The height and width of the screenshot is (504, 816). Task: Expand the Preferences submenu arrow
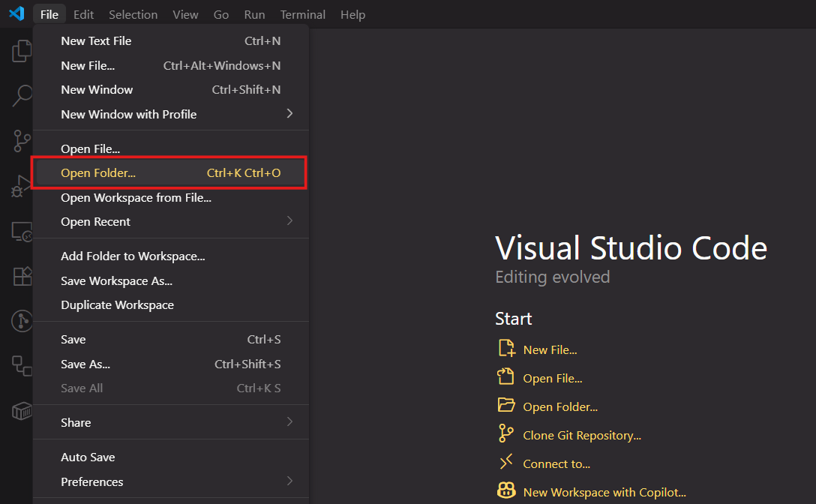(289, 481)
